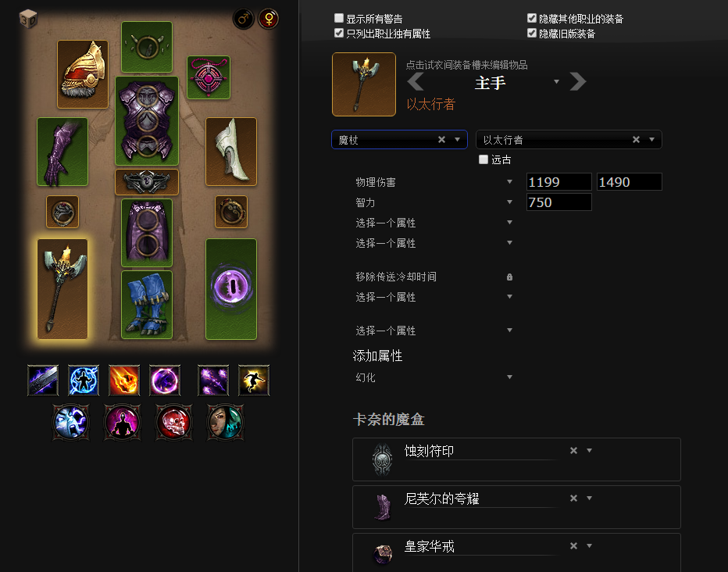Open the golden helmet equipment slot

click(83, 74)
